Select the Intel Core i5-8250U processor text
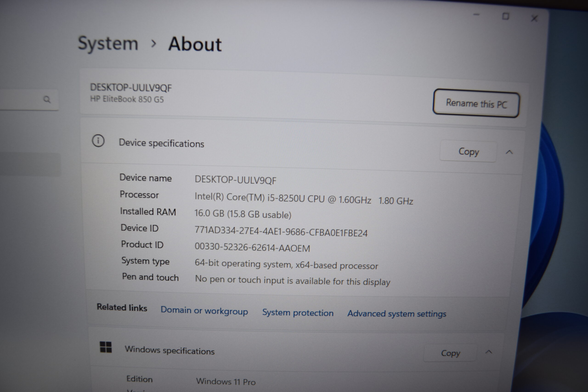The image size is (588, 392). (304, 199)
